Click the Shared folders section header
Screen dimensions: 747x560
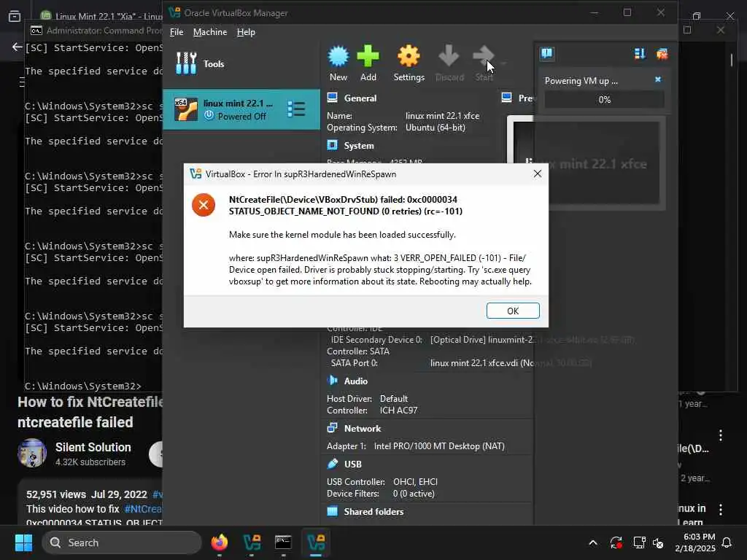[x=373, y=512]
